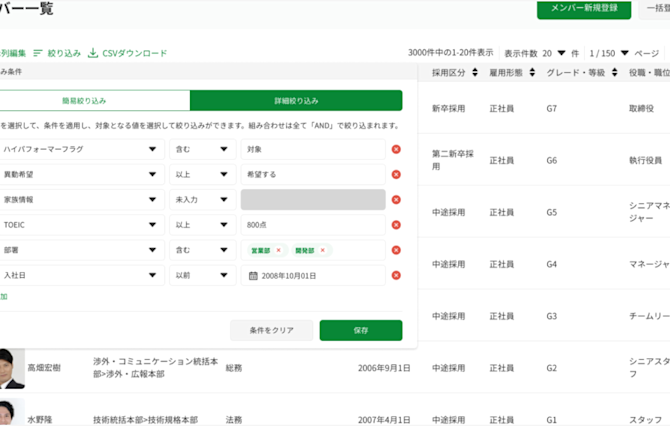Sort by 採用区分 column arrows
670x426 pixels.
[475, 73]
